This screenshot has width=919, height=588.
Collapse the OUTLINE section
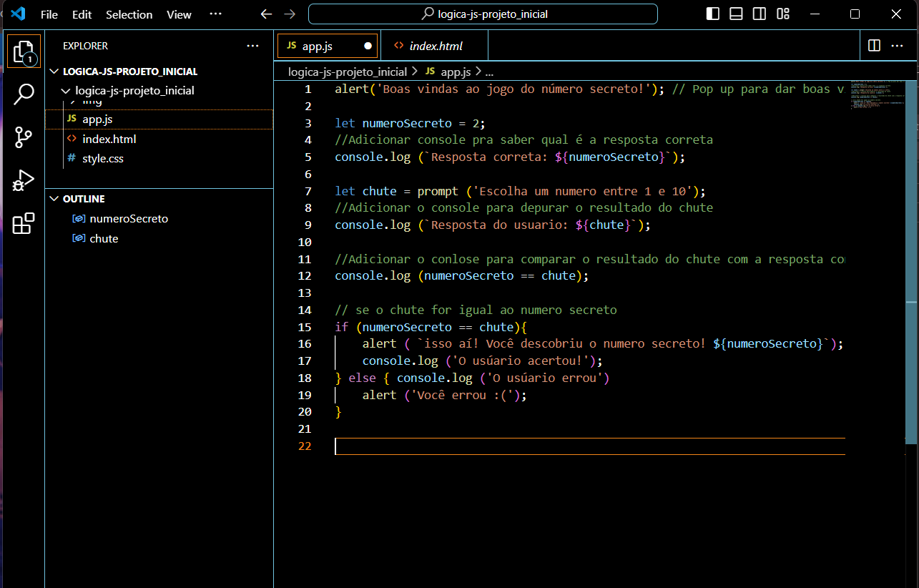(x=159, y=199)
